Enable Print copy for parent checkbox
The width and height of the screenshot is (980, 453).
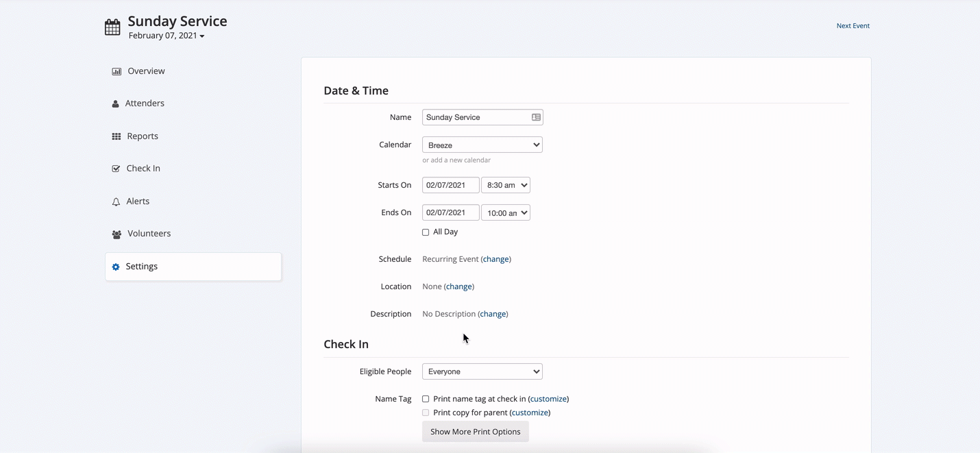(x=426, y=413)
